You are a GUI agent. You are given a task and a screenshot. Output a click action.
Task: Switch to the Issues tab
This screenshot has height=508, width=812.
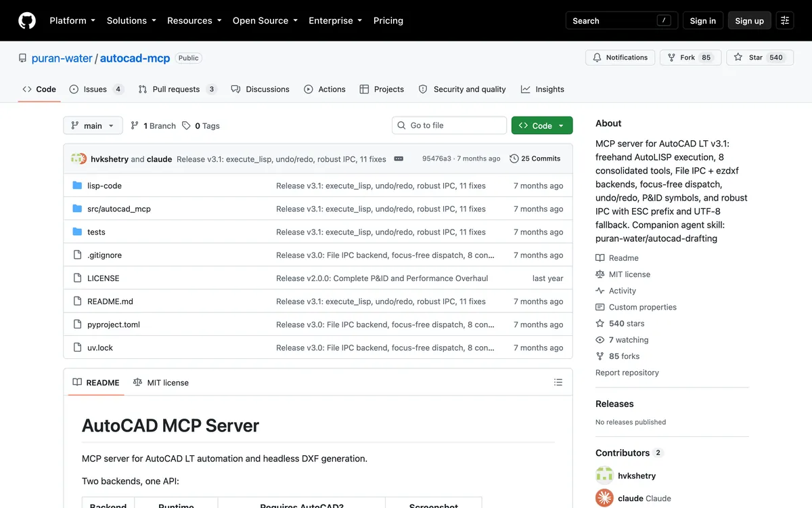[96, 89]
